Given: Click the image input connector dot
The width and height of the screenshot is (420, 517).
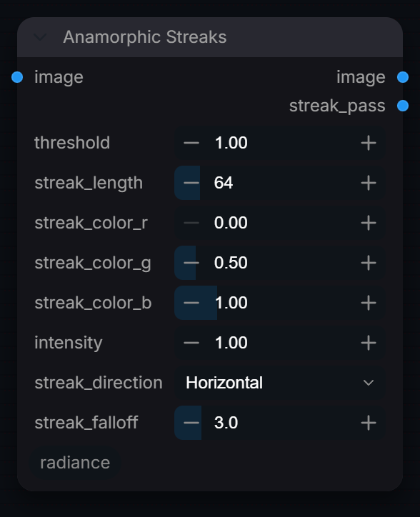Looking at the screenshot, I should coord(17,78).
